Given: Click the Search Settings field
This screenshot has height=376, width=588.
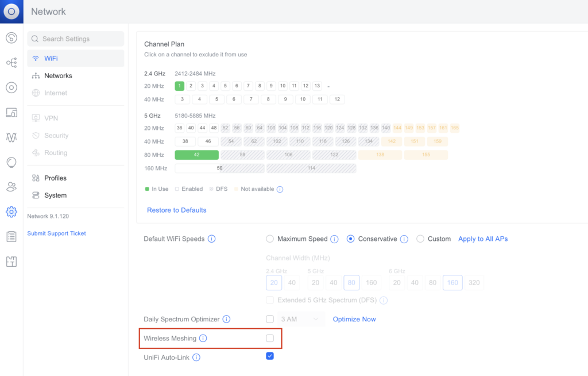Looking at the screenshot, I should coord(76,39).
